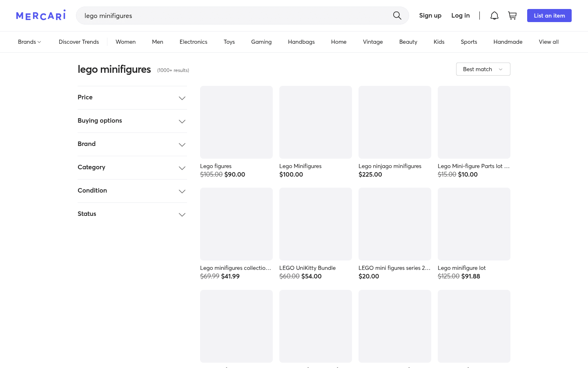Image resolution: width=588 pixels, height=368 pixels.
Task: Open Lego ninjago minifigures thumbnail
Action: tap(395, 122)
